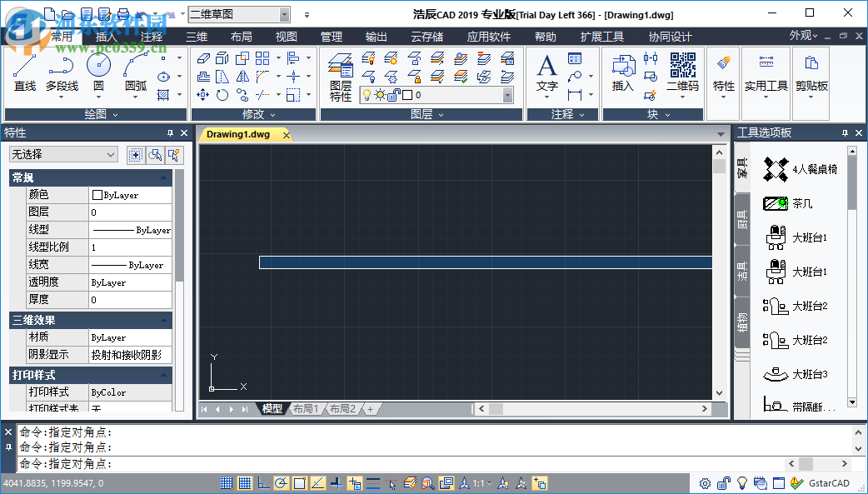The height and width of the screenshot is (494, 868).
Task: Toggle the layer lock in the layer control
Action: point(392,95)
